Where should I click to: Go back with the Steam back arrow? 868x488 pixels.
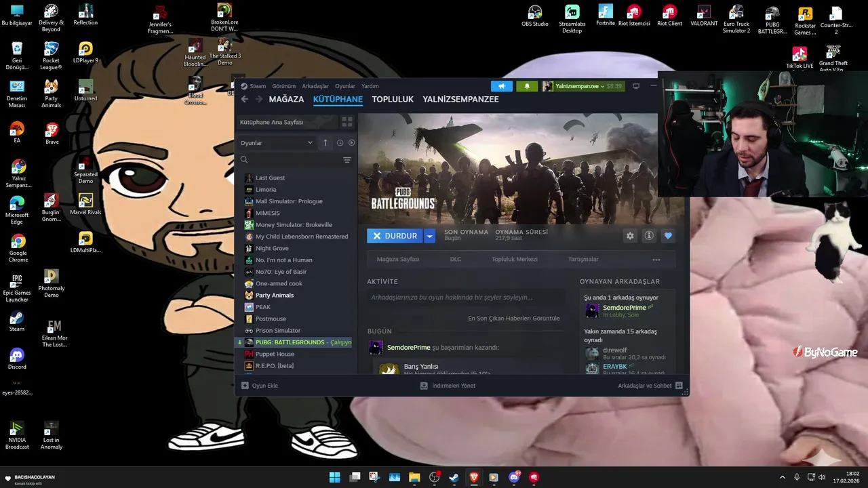tap(245, 99)
